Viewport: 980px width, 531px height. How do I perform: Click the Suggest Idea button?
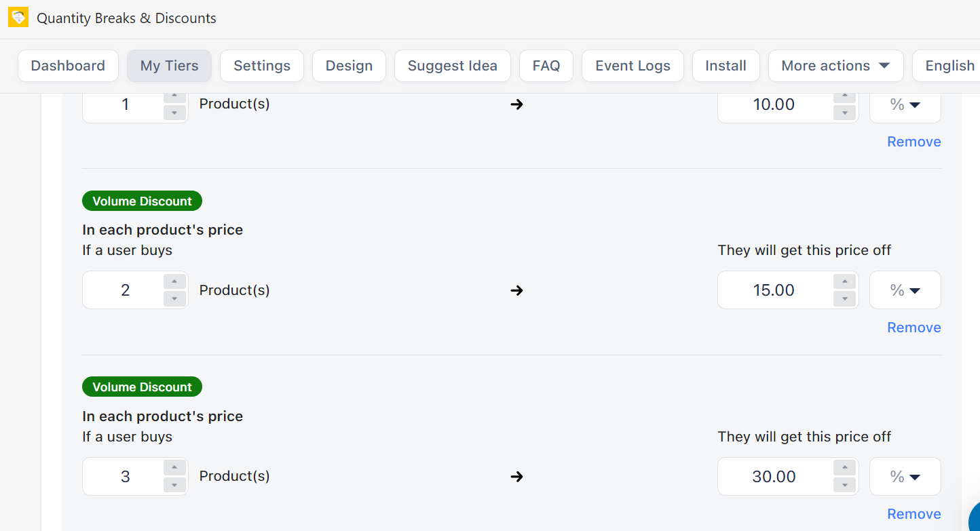452,66
